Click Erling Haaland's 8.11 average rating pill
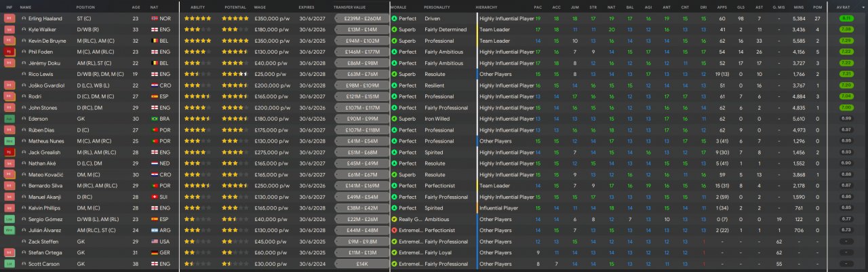Image resolution: width=868 pixels, height=272 pixels. click(x=846, y=18)
